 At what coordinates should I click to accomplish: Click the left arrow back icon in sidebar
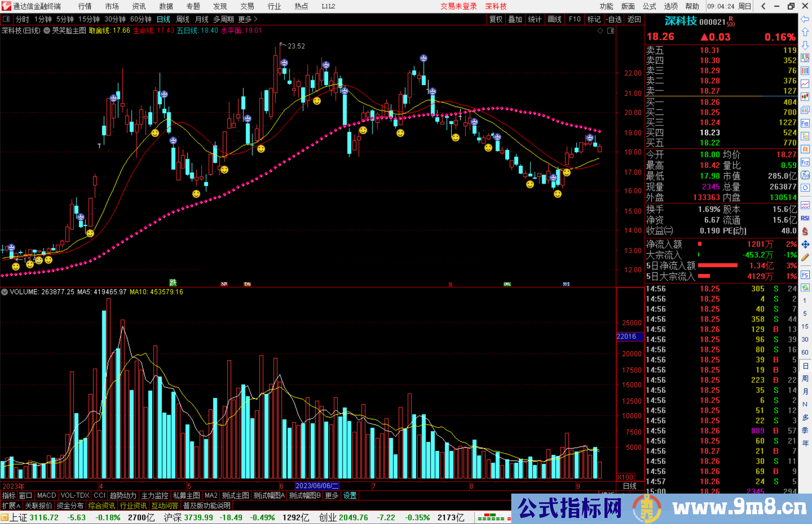[805, 19]
